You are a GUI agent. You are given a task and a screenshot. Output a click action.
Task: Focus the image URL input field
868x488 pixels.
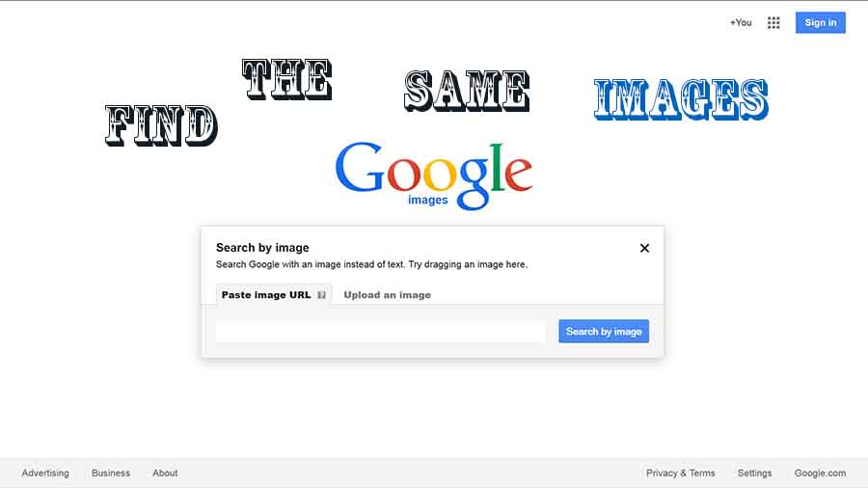(x=380, y=332)
